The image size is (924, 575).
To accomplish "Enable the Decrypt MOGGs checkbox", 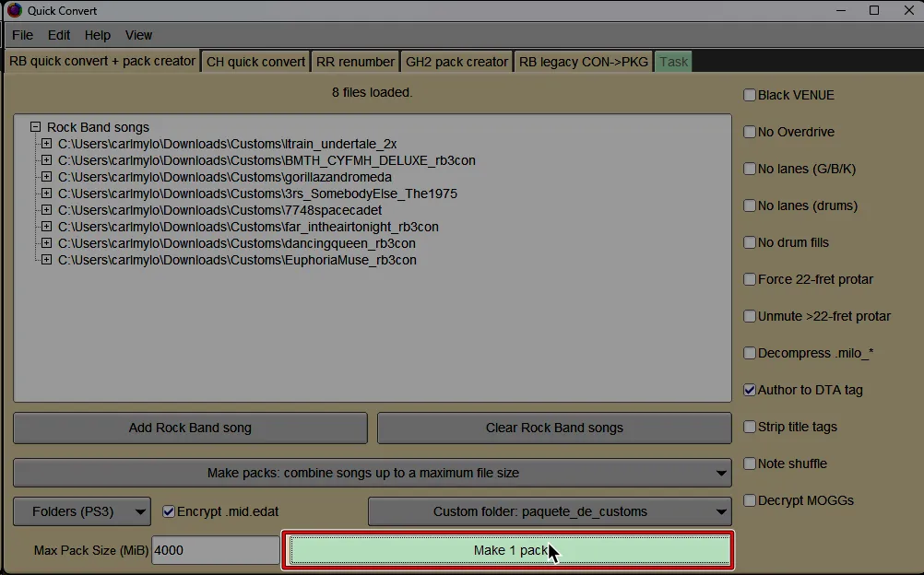I will tap(750, 500).
